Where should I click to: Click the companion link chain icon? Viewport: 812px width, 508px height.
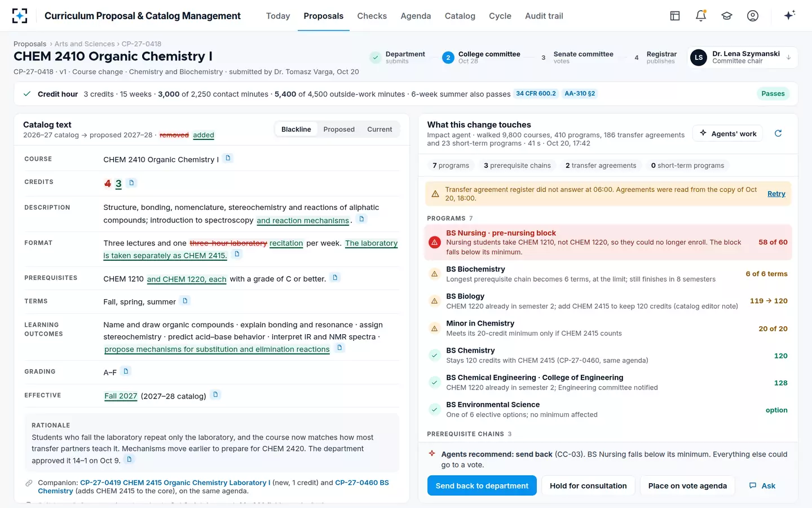point(29,483)
